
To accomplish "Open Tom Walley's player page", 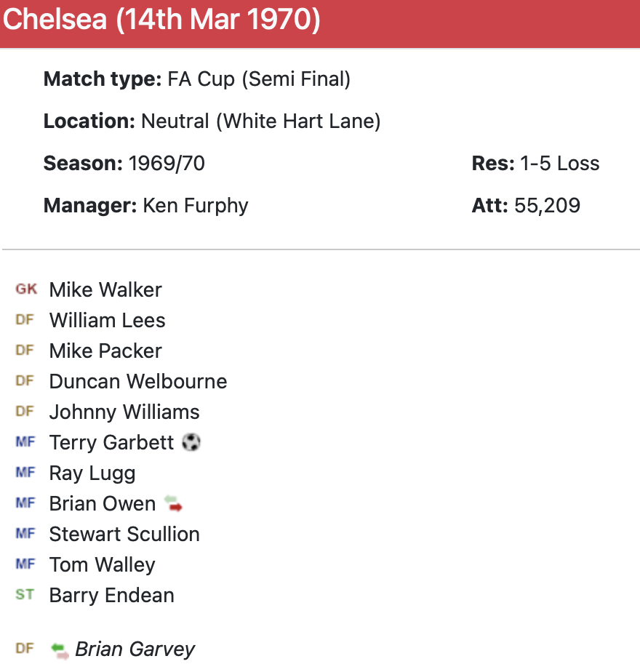I will (x=103, y=564).
